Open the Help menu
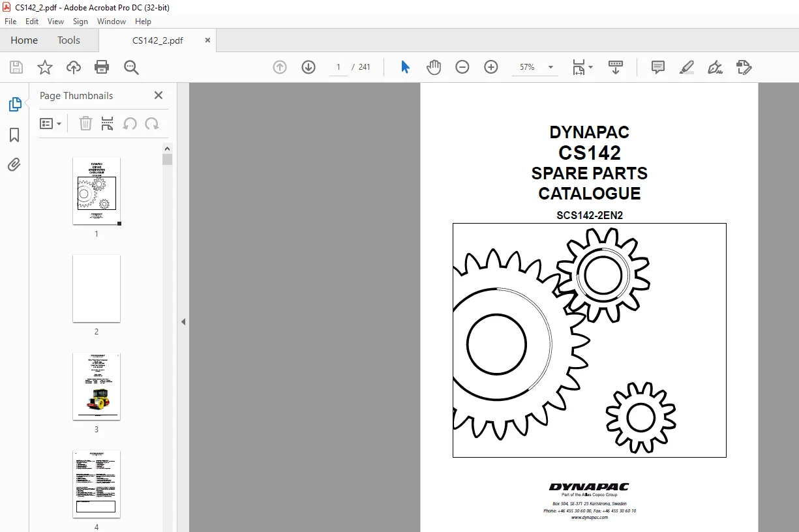 tap(143, 22)
